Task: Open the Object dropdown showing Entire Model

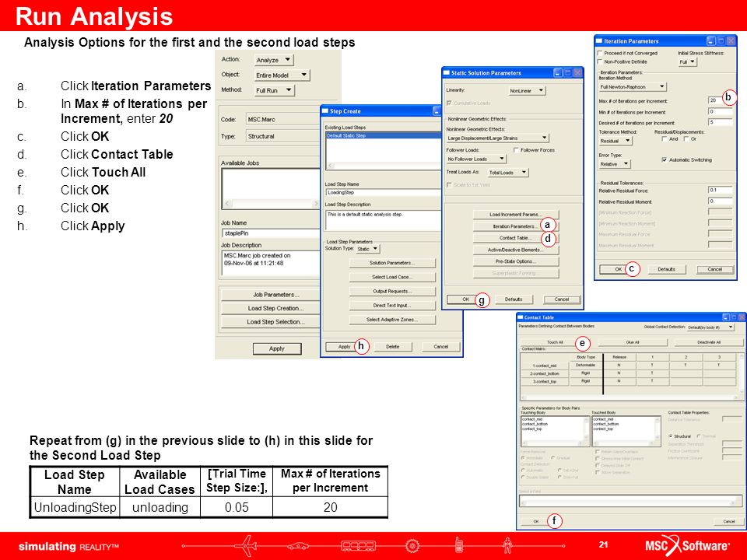Action: (x=282, y=75)
